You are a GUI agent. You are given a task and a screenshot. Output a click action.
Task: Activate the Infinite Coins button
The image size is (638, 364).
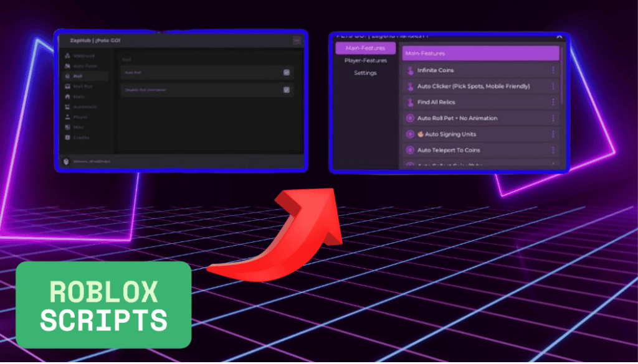481,70
